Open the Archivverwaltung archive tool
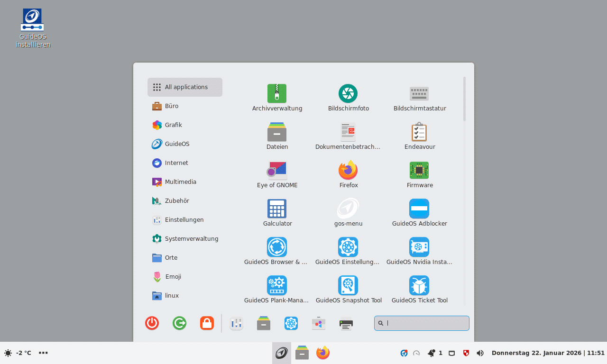The image size is (607, 364). point(277,93)
